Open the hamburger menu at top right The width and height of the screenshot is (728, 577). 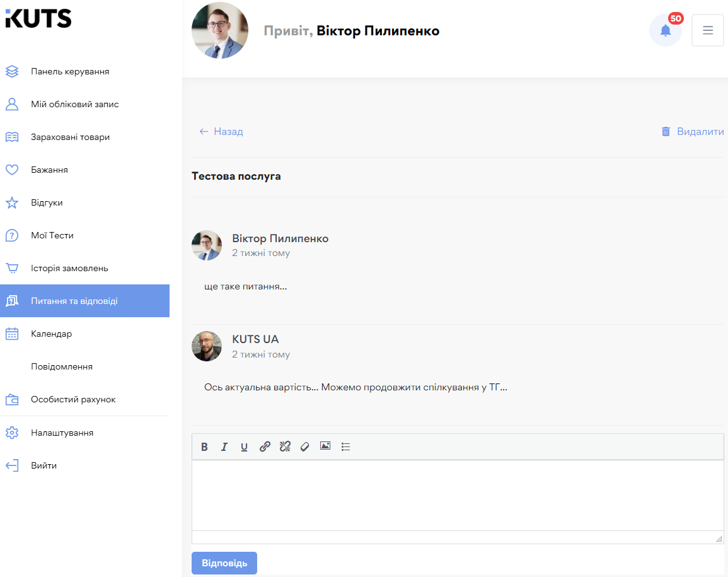(707, 30)
